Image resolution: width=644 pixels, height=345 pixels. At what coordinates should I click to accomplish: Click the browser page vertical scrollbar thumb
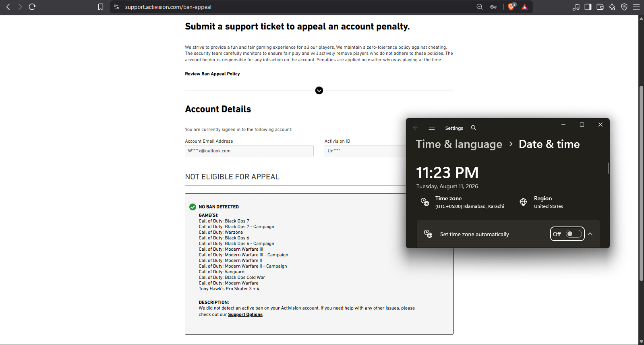click(641, 183)
